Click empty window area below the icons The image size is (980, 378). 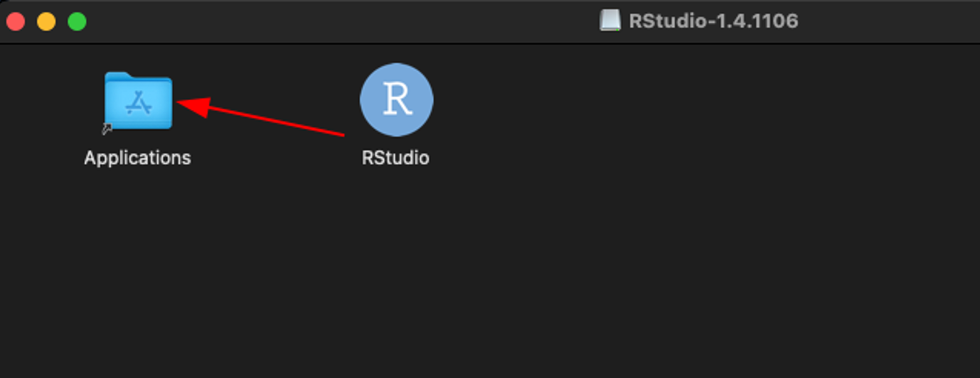pos(427,284)
